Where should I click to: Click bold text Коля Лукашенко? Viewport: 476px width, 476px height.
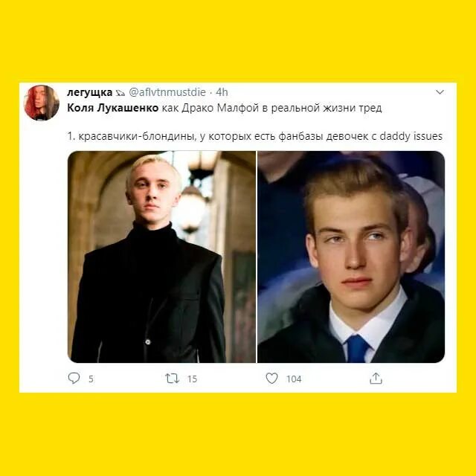[x=112, y=108]
